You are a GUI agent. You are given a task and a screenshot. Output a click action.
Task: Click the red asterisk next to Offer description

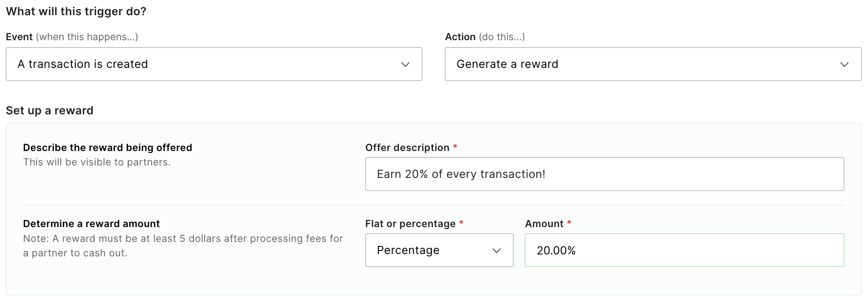[455, 146]
